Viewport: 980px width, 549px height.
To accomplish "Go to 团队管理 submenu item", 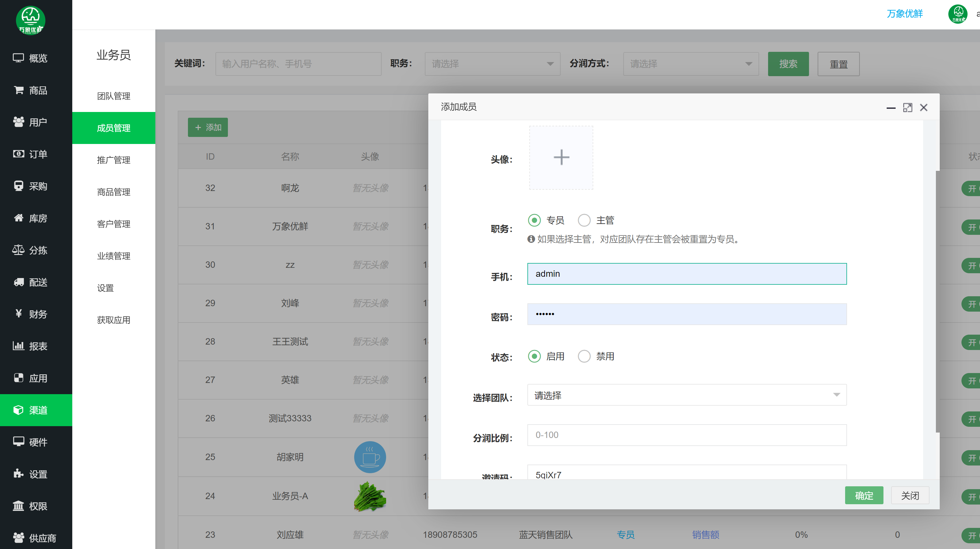I will click(x=113, y=96).
